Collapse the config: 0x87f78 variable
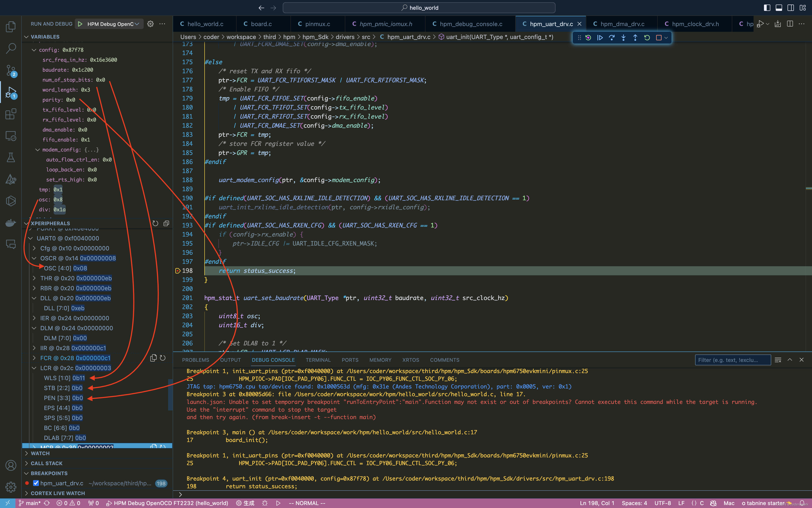Screen dimensions: 812x508 pos(34,50)
